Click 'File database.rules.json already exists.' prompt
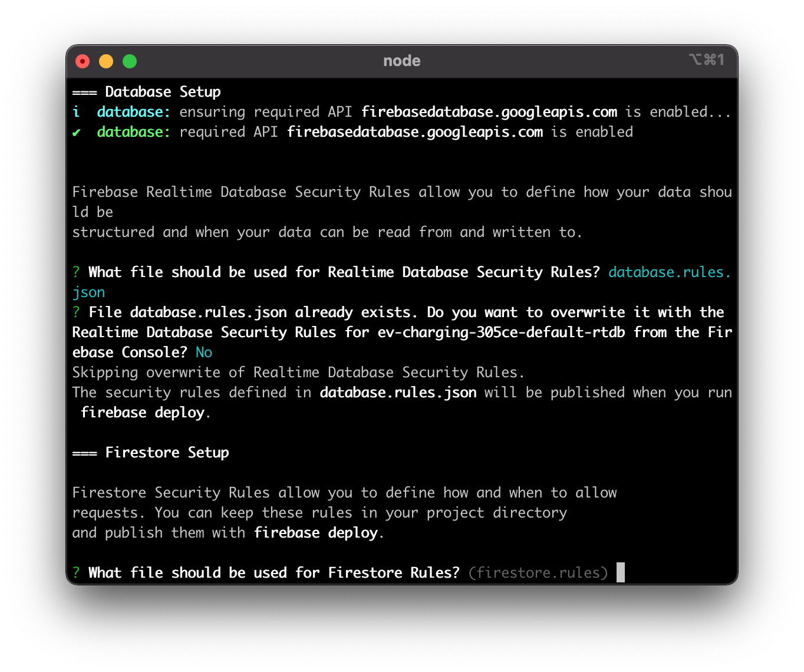Viewport: 804px width, 672px height. pyautogui.click(x=253, y=312)
